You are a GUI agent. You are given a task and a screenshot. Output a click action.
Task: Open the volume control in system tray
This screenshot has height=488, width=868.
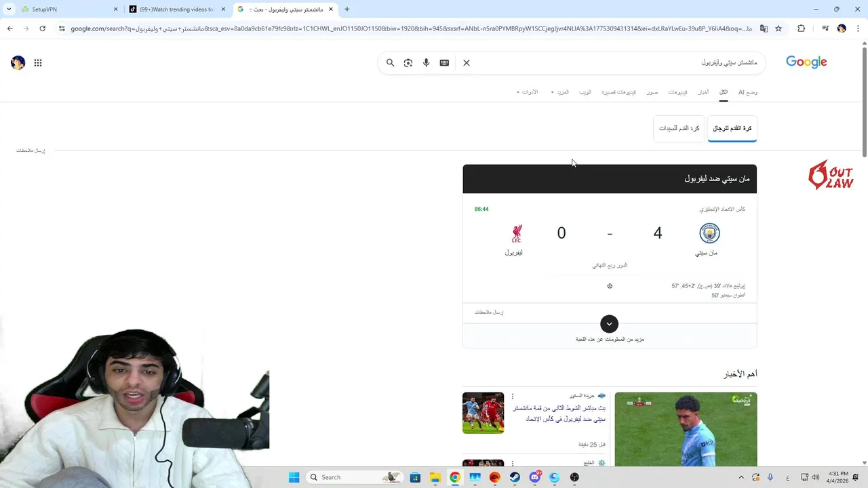click(x=815, y=477)
